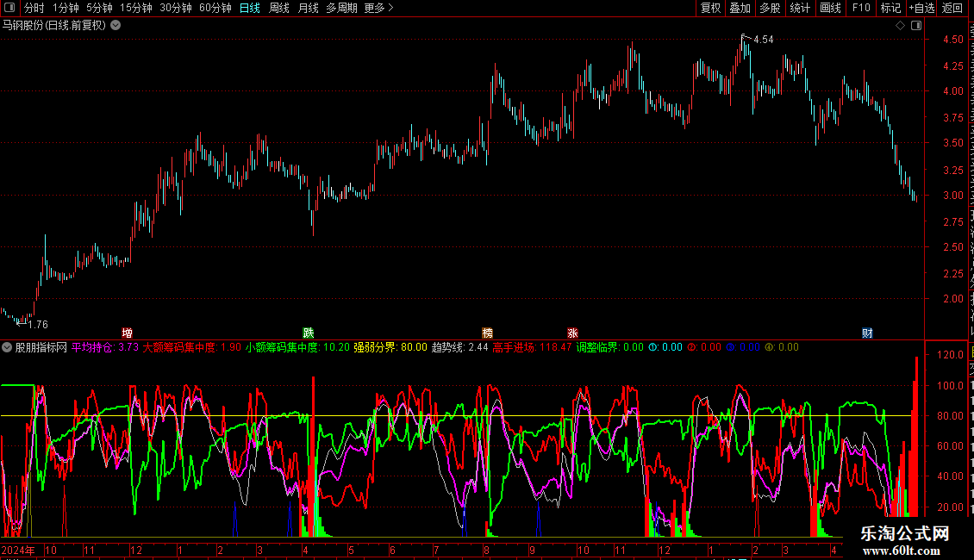Viewport: 974px width, 560px height.
Task: Toggle the right side panel icon
Action: 916,26
